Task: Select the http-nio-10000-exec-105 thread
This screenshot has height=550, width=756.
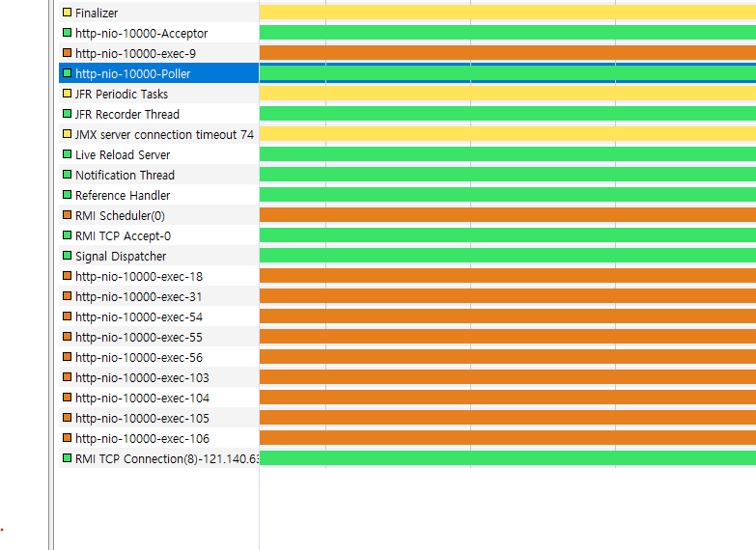Action: [158, 418]
